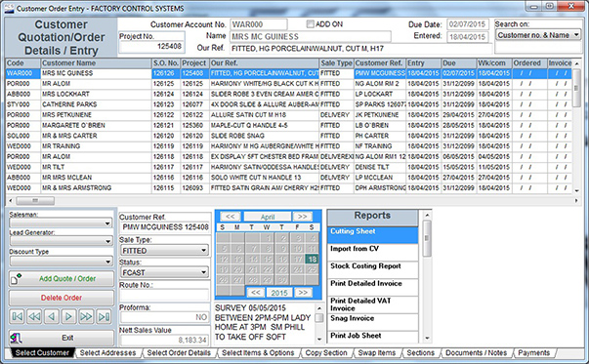This screenshot has width=589, height=364.
Task: Select Snag Invoice report
Action: tap(372, 322)
